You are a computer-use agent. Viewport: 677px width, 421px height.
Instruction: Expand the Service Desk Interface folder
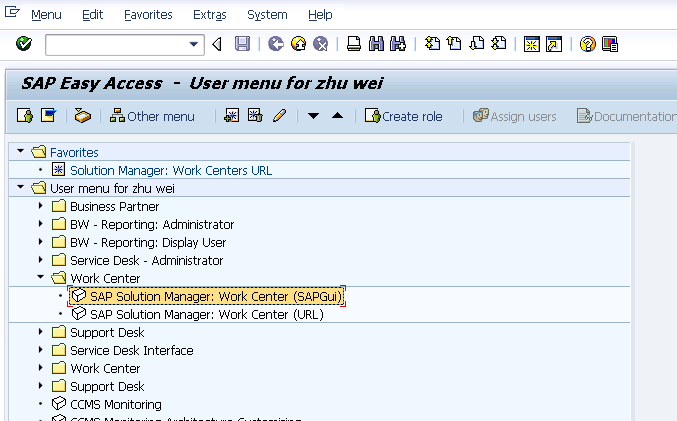(41, 350)
